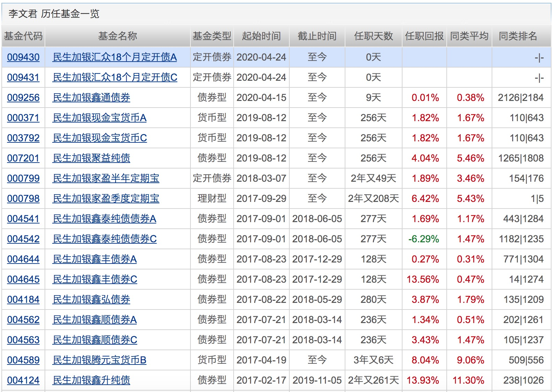Open fund code 009256 link
555x392 pixels.
click(23, 97)
